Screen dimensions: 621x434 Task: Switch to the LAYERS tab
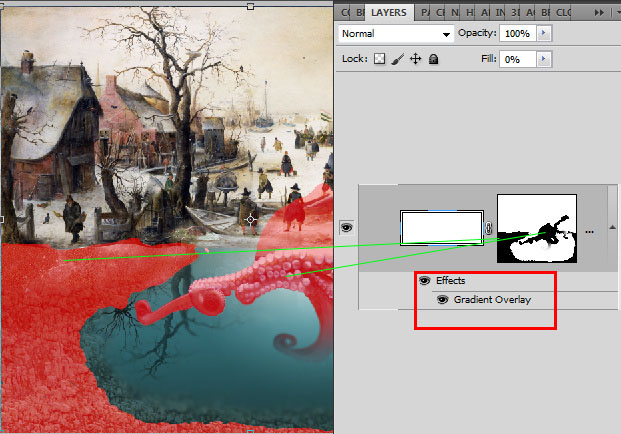coord(389,13)
